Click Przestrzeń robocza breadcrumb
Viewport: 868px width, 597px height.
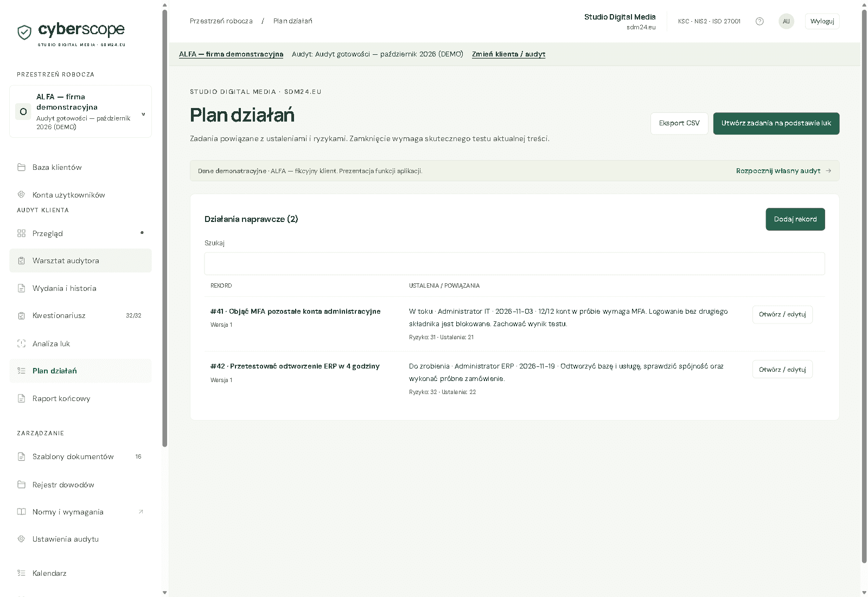click(221, 21)
